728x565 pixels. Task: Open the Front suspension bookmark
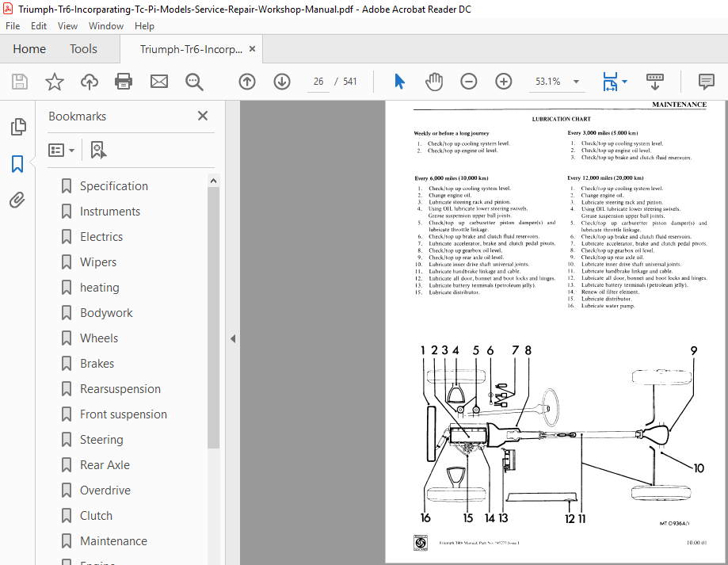click(x=123, y=414)
